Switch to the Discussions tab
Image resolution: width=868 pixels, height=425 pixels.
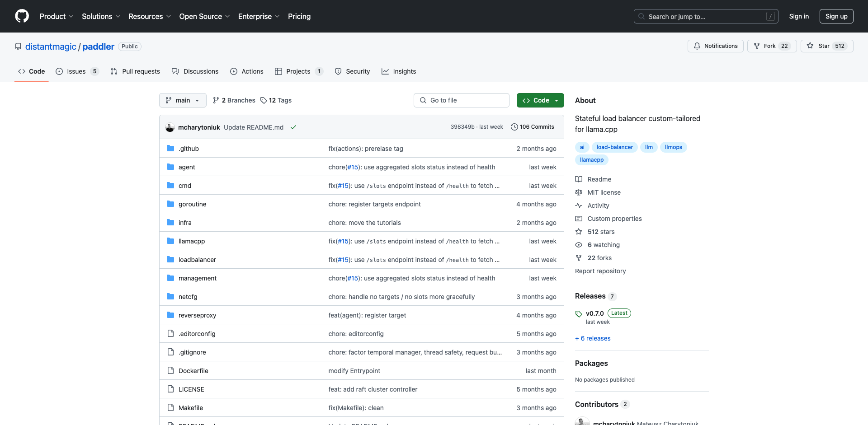(195, 71)
